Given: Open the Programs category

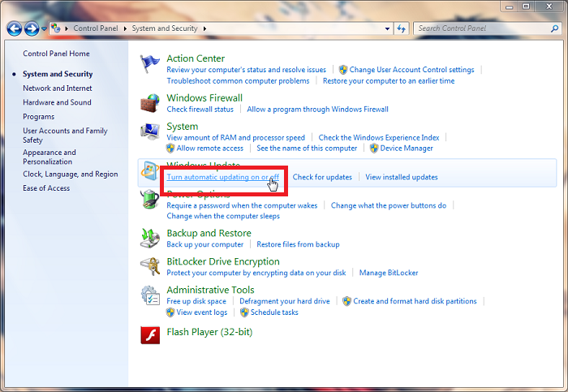Looking at the screenshot, I should coord(38,117).
